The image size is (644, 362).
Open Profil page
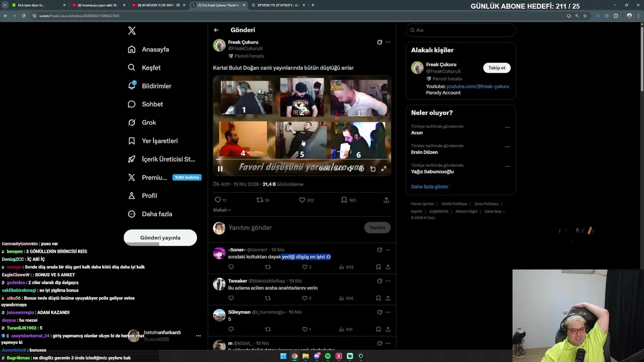[142, 196]
